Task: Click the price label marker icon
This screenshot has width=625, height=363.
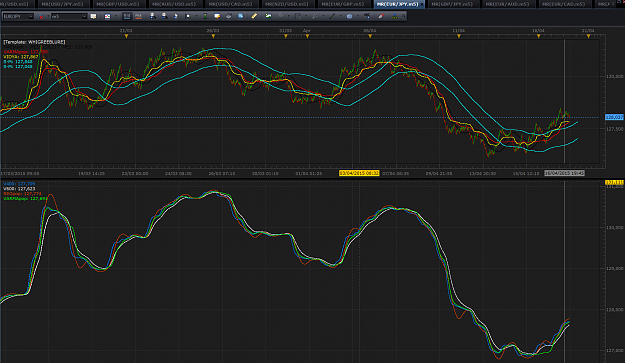Action: (x=367, y=16)
